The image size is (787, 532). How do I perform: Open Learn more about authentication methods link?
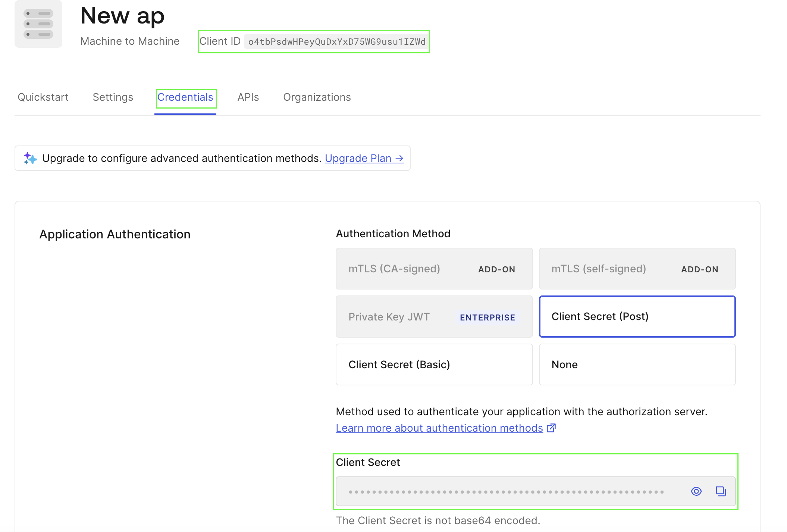[x=439, y=428]
